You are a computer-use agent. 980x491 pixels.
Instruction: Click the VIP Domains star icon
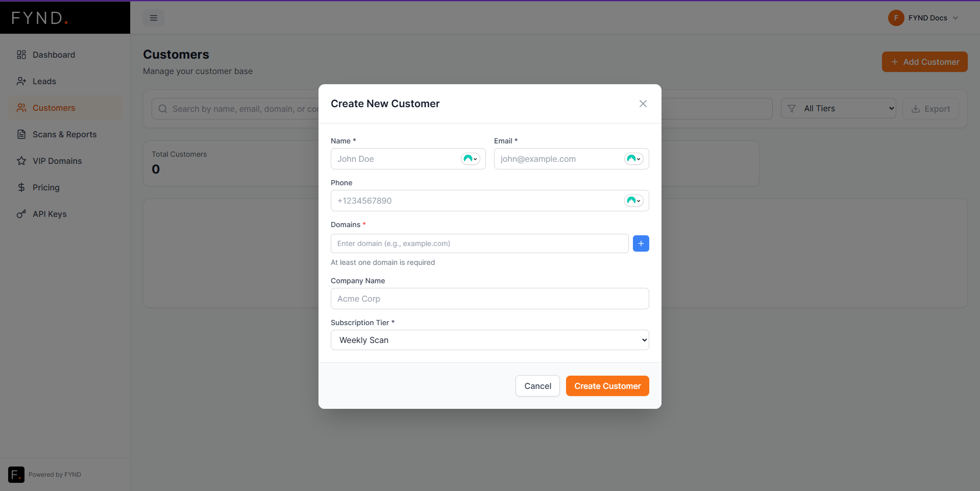(x=21, y=161)
